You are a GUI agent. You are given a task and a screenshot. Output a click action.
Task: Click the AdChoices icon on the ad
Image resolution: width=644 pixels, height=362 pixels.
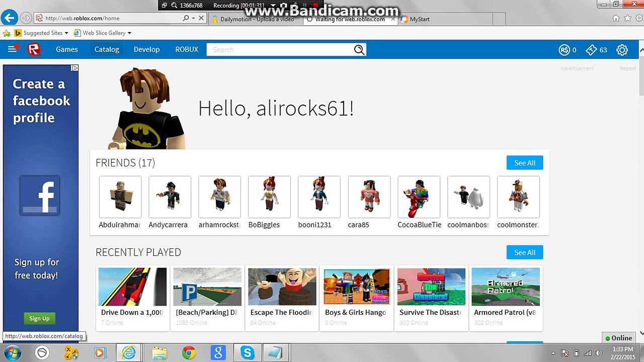click(74, 68)
